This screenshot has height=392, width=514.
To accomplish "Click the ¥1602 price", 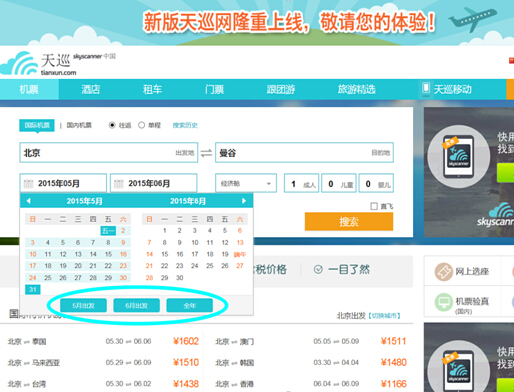I will (186, 341).
